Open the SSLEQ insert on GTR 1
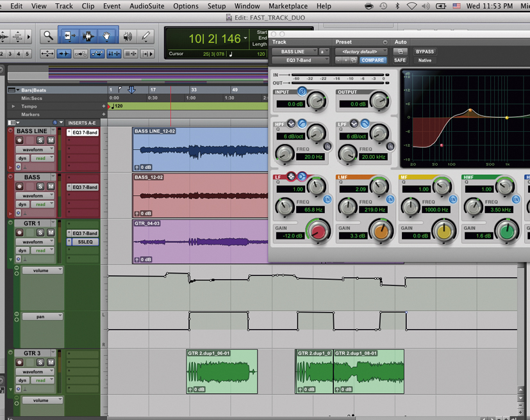 [83, 242]
